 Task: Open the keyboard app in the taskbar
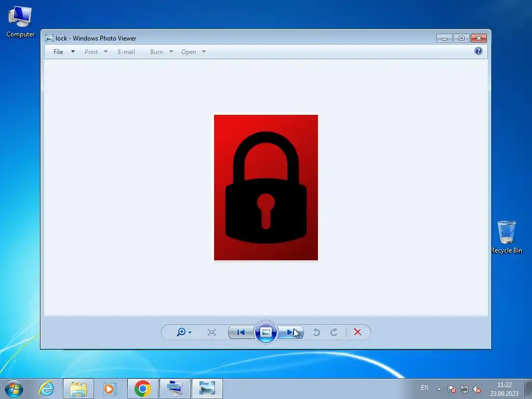[x=175, y=389]
